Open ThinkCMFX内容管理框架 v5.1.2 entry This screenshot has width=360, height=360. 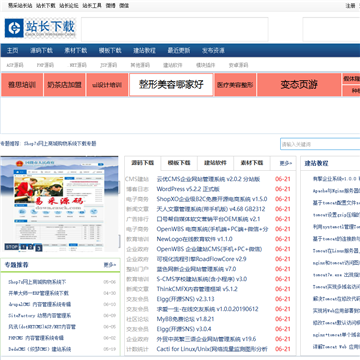click(x=197, y=289)
